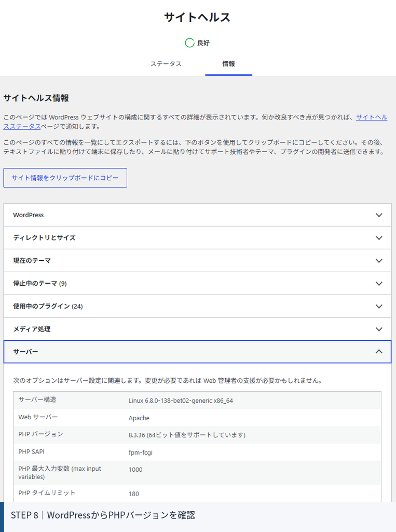Click the PHP タイムリミット label
Image resolution: width=396 pixels, height=532 pixels.
tap(47, 493)
